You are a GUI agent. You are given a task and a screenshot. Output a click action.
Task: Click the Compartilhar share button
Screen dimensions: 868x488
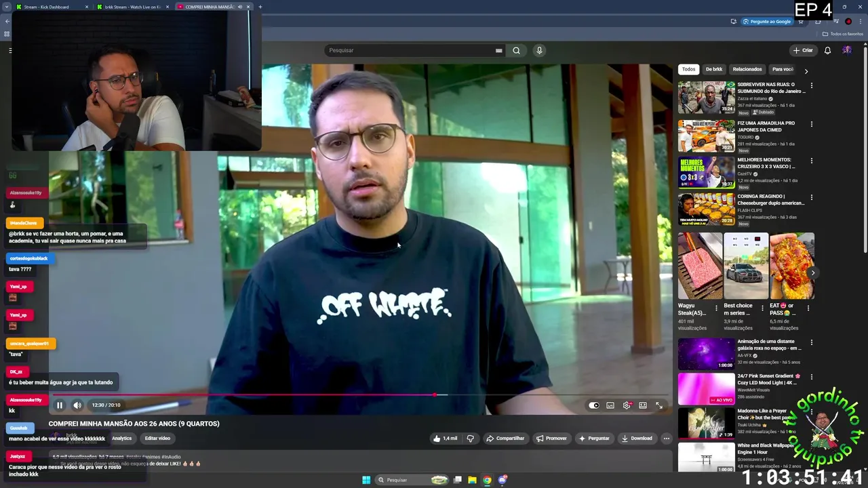click(x=505, y=439)
